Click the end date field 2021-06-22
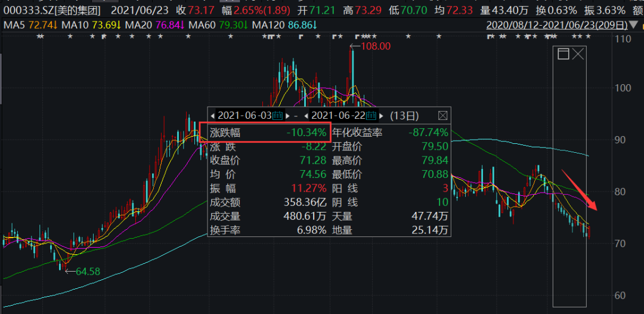This screenshot has height=314, width=644. coord(338,115)
